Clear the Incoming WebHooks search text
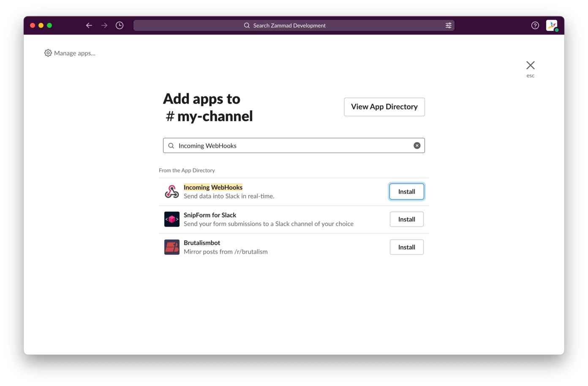 (417, 145)
